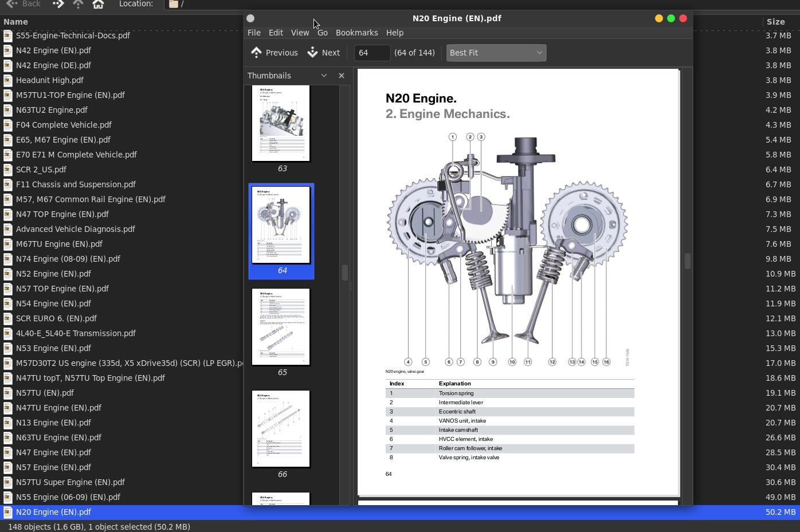Click the file icon beside N20 Engine (EN).pdf
This screenshot has height=532, width=800.
click(8, 512)
